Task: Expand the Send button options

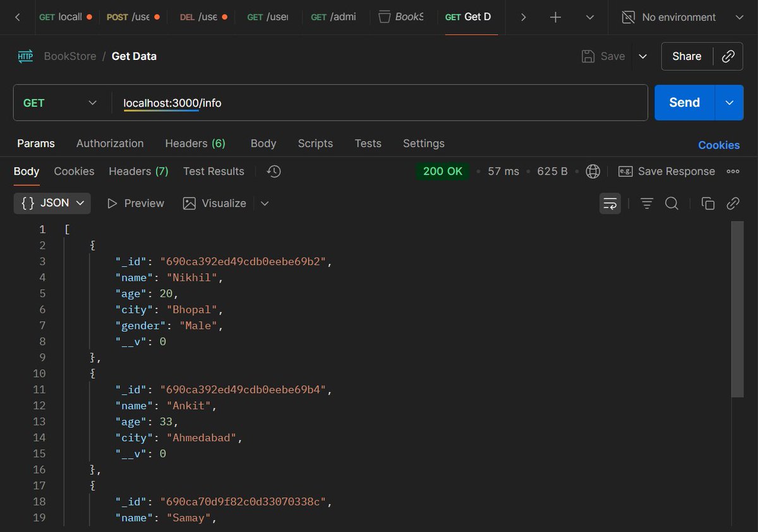Action: 730,102
